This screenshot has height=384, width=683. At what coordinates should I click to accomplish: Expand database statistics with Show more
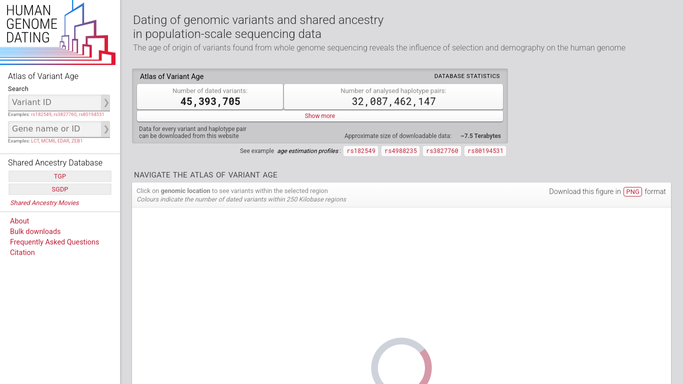(320, 116)
